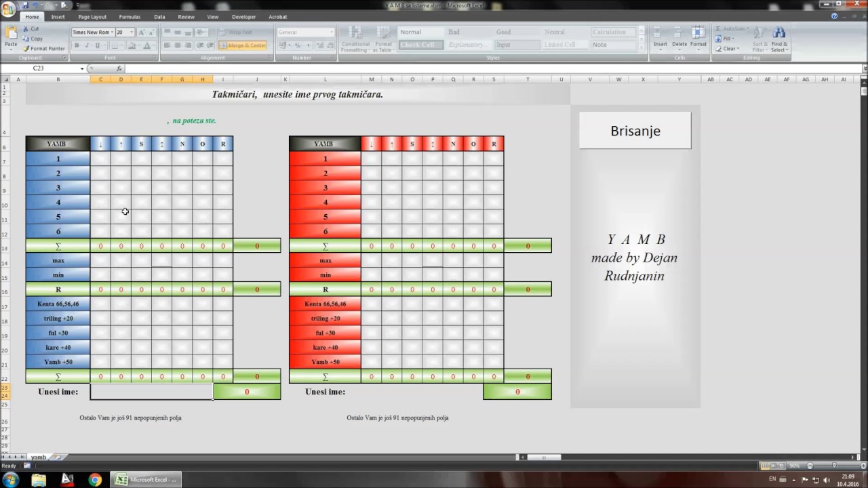Click the horizontal scrollbar thumb
Image resolution: width=868 pixels, height=488 pixels.
(x=544, y=457)
